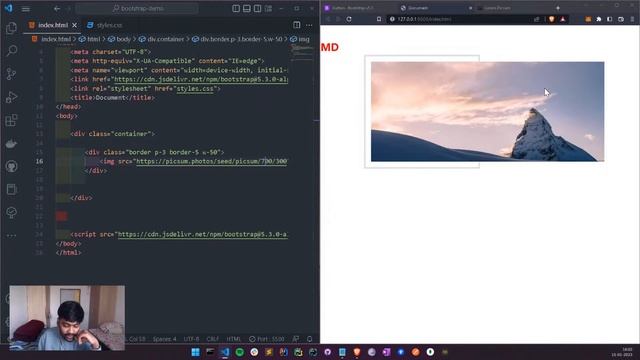Viewport: 640px width, 360px height.
Task: Close the Document browser tab
Action: click(x=470, y=8)
